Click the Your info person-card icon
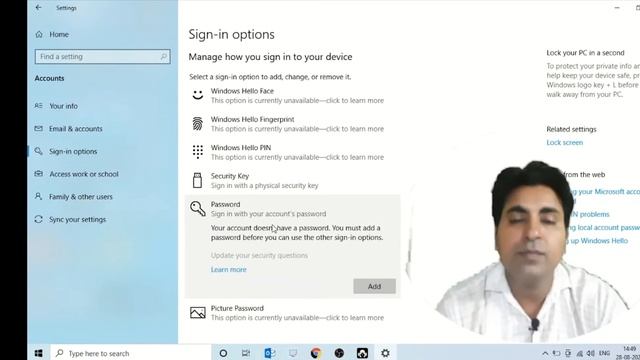This screenshot has width=640, height=360. (39, 106)
